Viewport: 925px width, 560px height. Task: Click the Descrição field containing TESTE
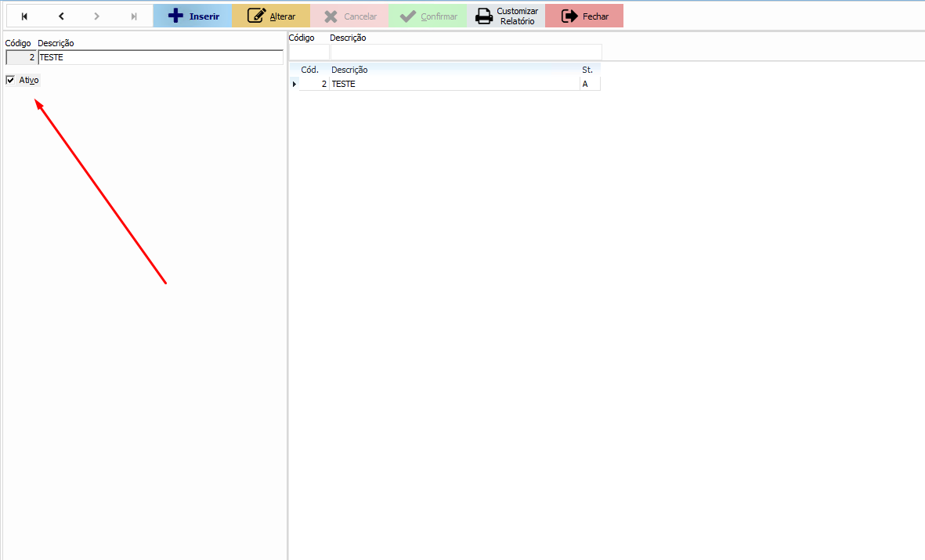point(160,57)
